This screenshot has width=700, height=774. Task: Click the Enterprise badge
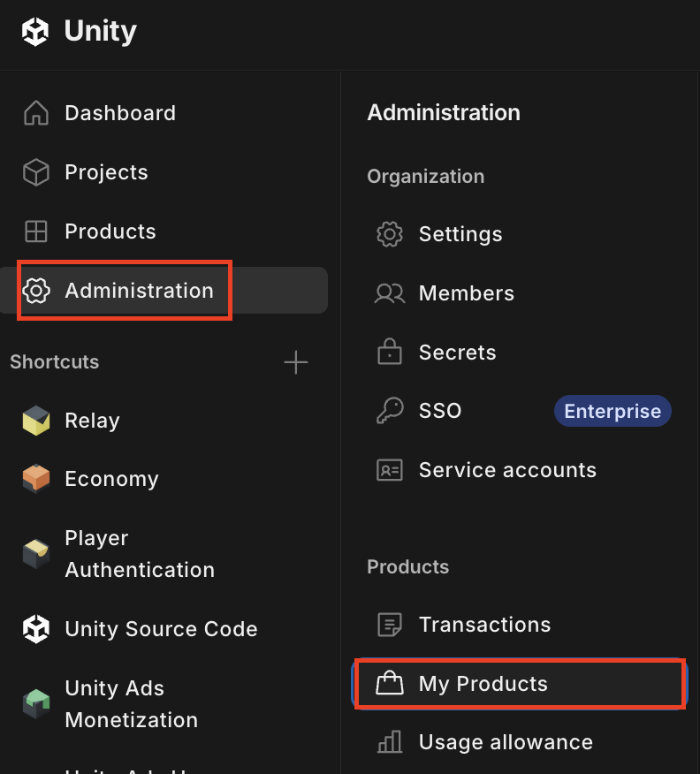point(612,411)
